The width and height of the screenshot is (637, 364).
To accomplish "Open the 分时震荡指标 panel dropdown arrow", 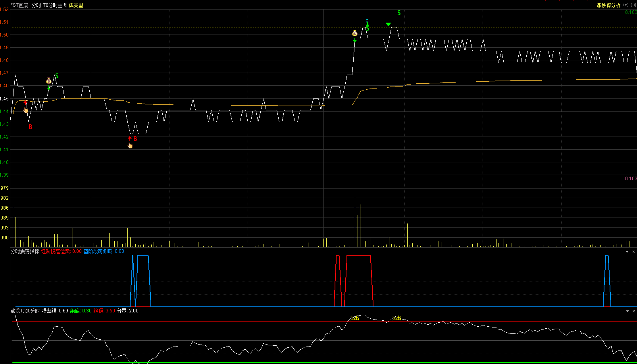I will [627, 252].
